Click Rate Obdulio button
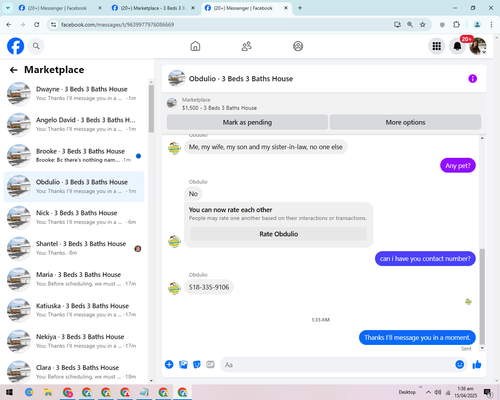 click(279, 234)
